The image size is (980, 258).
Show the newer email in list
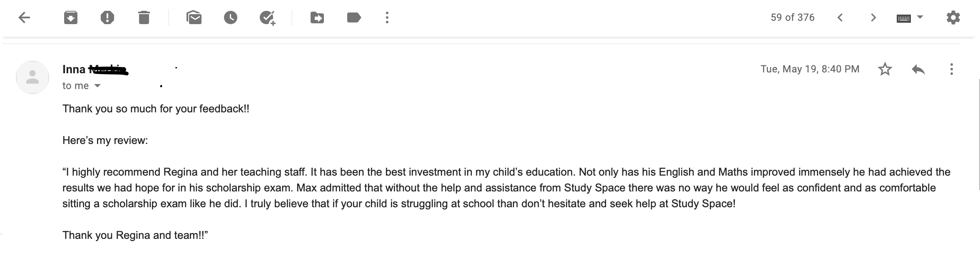click(840, 17)
